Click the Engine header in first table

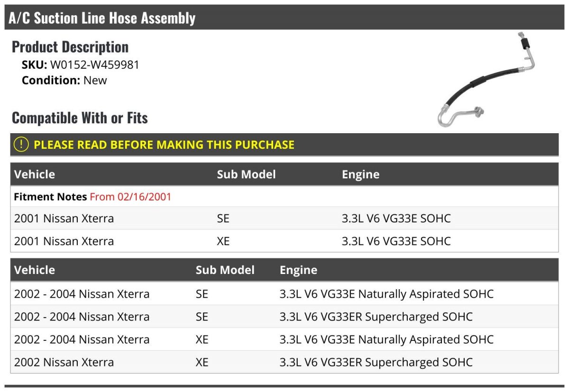coord(360,174)
